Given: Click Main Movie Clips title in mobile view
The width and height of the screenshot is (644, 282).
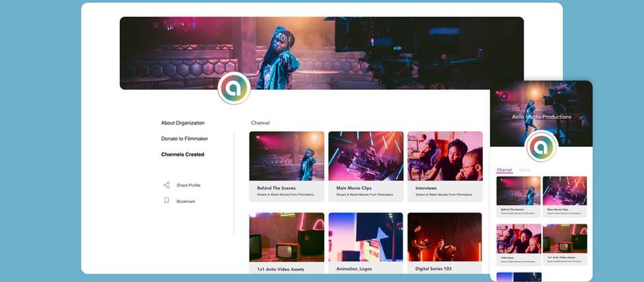Looking at the screenshot, I should click(x=558, y=210).
